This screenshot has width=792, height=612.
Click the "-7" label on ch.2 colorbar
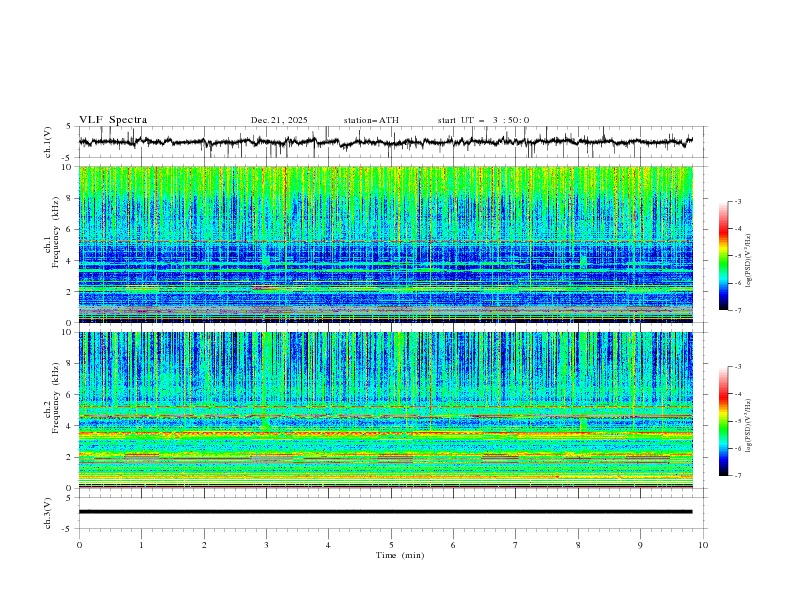(738, 476)
